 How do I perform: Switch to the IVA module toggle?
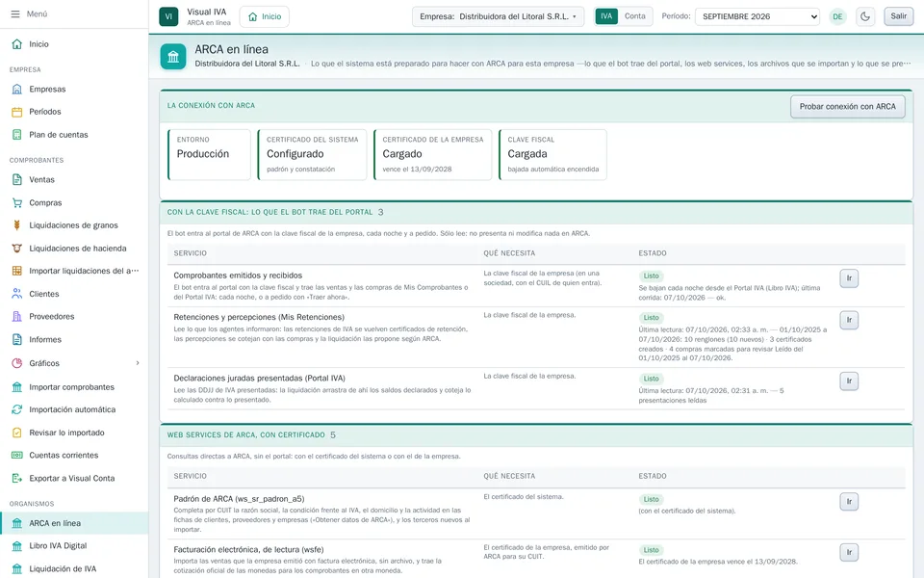pyautogui.click(x=606, y=16)
